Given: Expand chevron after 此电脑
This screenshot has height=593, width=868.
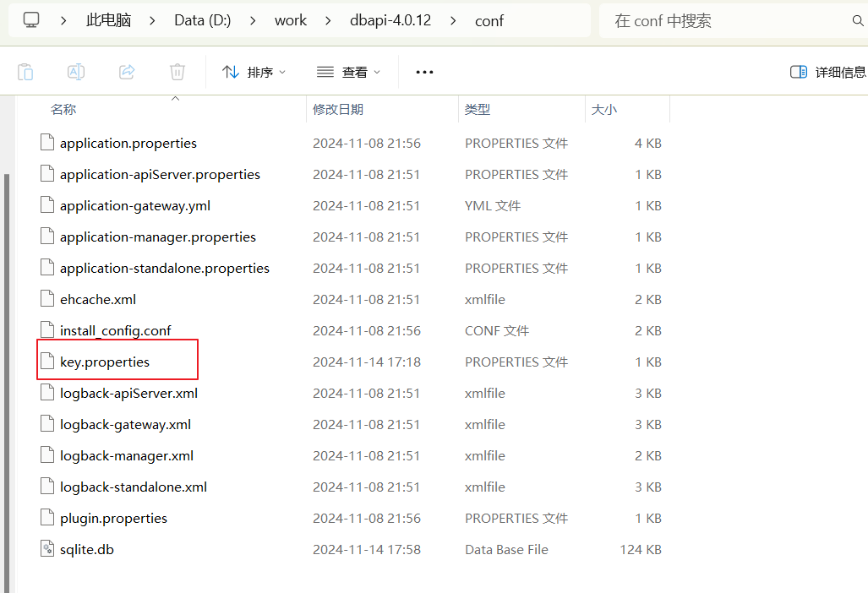Looking at the screenshot, I should [x=152, y=21].
